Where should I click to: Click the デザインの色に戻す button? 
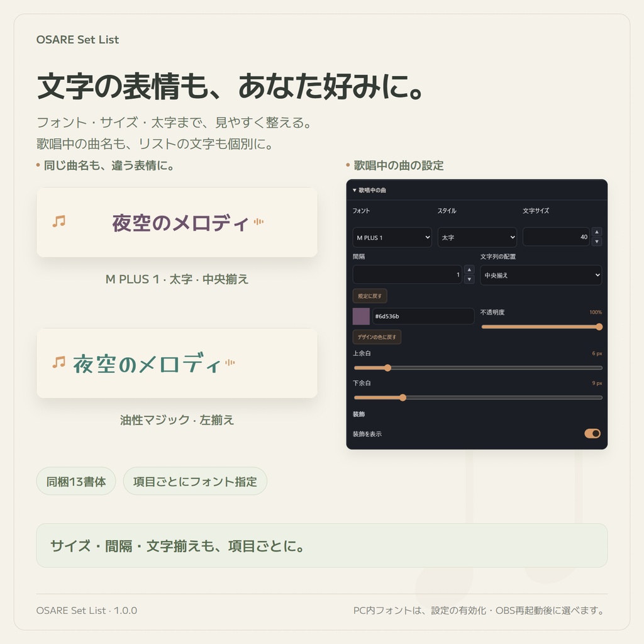377,337
